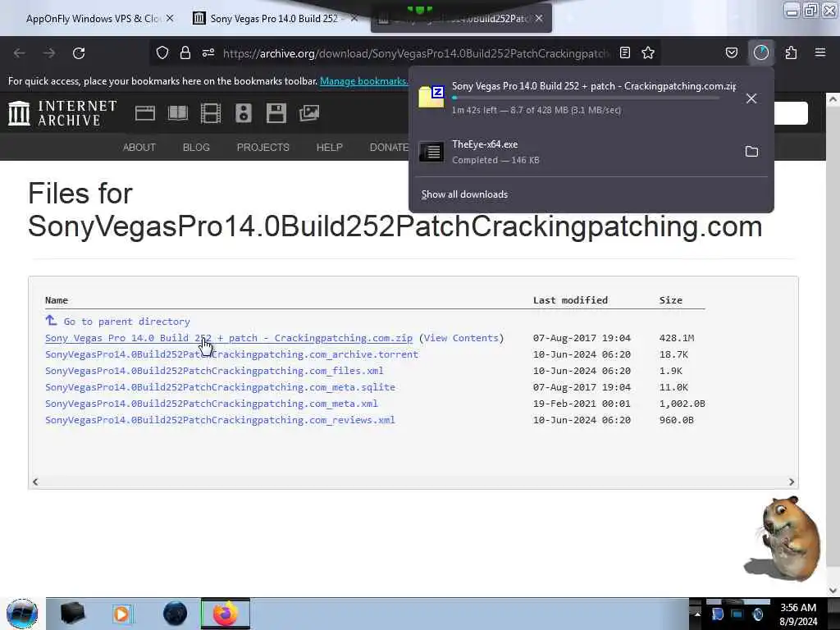Open PROJECTS navigation item
The width and height of the screenshot is (840, 630).
pyautogui.click(x=263, y=148)
